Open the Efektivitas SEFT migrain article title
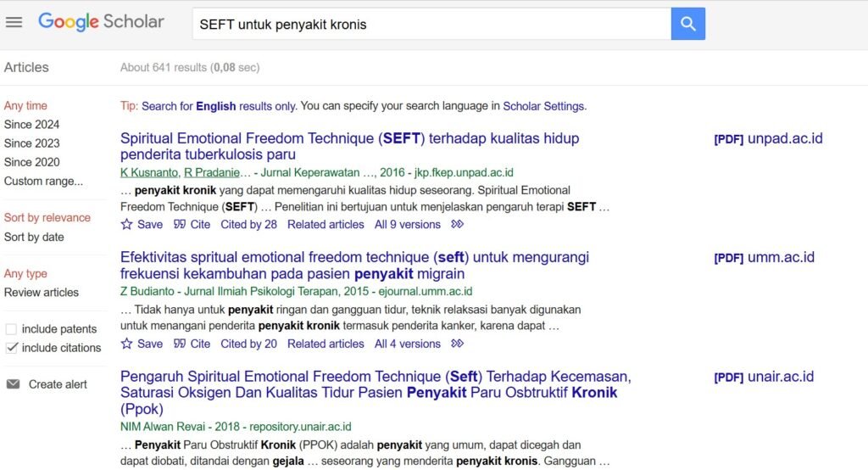 pyautogui.click(x=354, y=266)
